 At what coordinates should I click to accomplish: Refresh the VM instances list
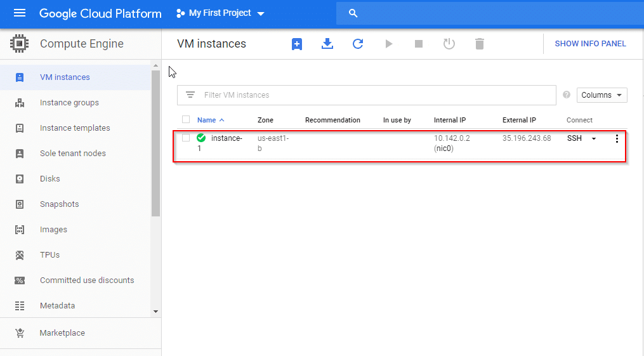(358, 44)
